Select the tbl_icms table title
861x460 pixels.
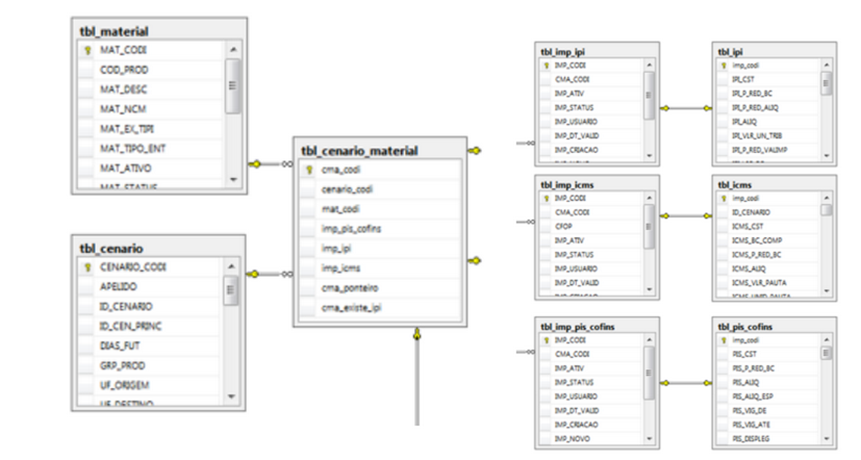click(735, 185)
